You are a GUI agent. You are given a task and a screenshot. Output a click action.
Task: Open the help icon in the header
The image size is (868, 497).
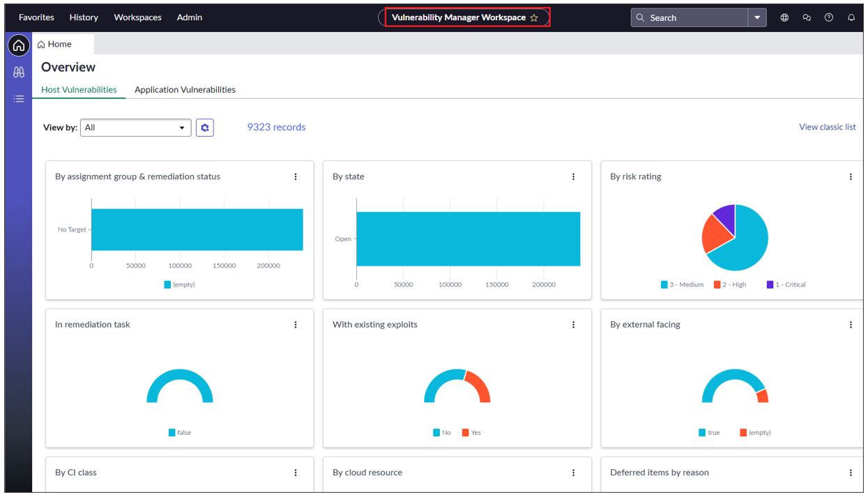pos(829,17)
